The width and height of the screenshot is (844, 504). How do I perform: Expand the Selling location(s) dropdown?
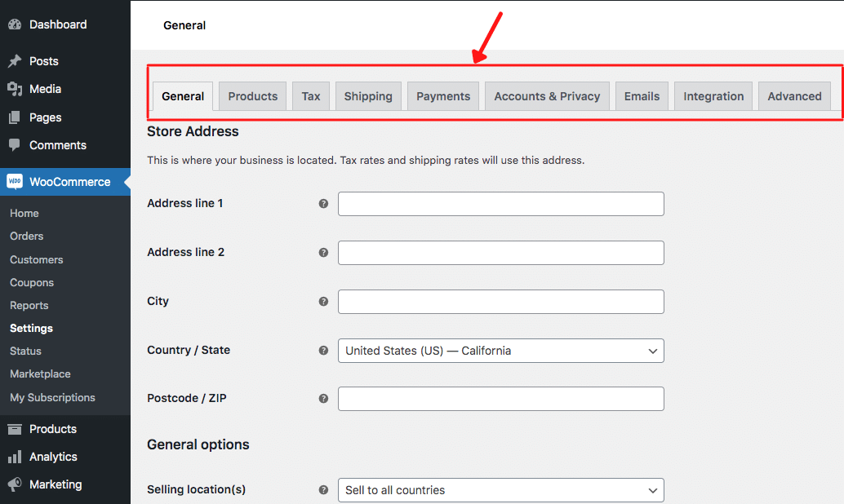[500, 490]
